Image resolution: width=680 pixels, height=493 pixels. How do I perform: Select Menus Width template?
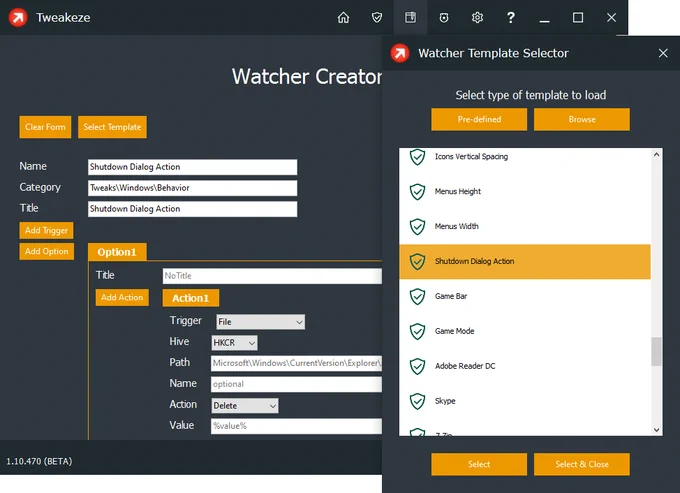click(x=525, y=226)
